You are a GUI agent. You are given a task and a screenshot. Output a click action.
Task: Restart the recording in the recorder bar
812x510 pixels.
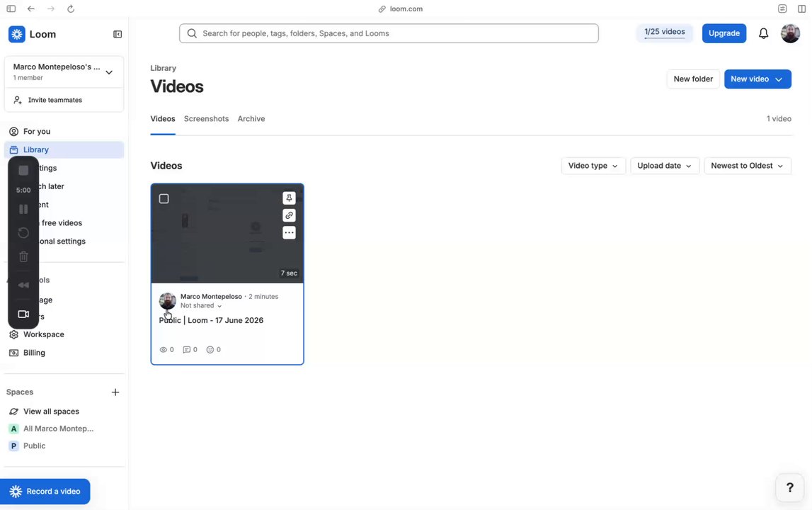click(23, 233)
